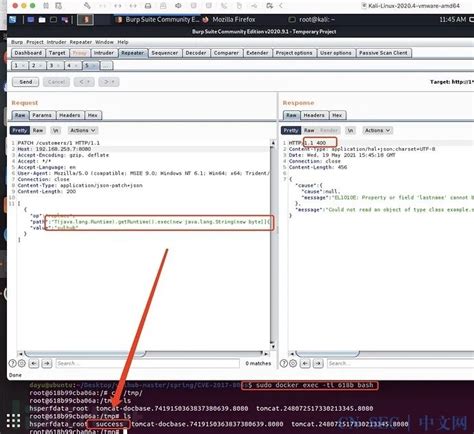Open help icon in response search bar
Viewport: 474px width, 434px height.
(x=284, y=363)
